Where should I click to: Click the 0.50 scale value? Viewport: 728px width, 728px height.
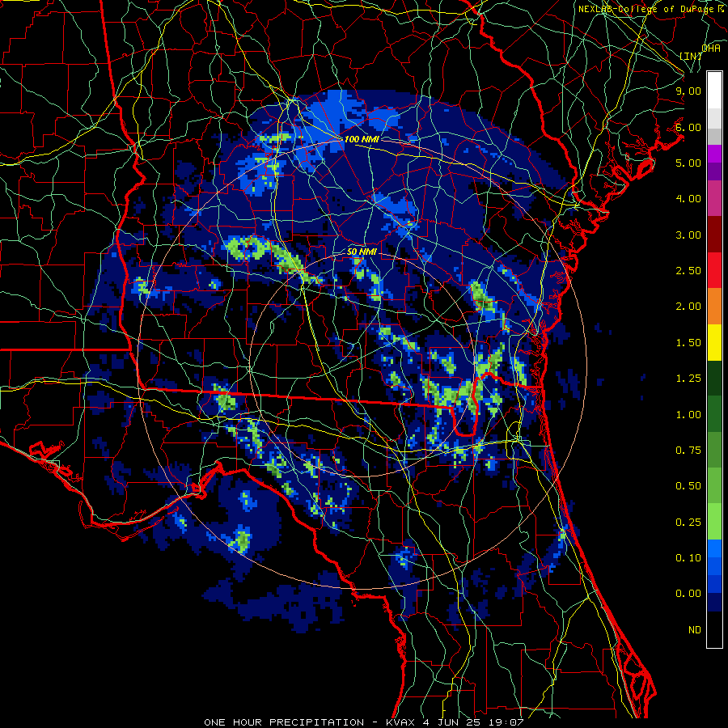coord(688,486)
